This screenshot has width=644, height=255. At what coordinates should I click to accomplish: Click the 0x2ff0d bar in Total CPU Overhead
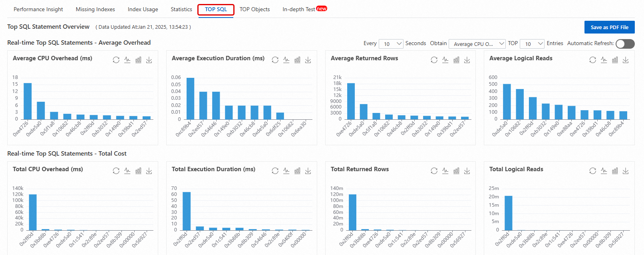point(33,212)
